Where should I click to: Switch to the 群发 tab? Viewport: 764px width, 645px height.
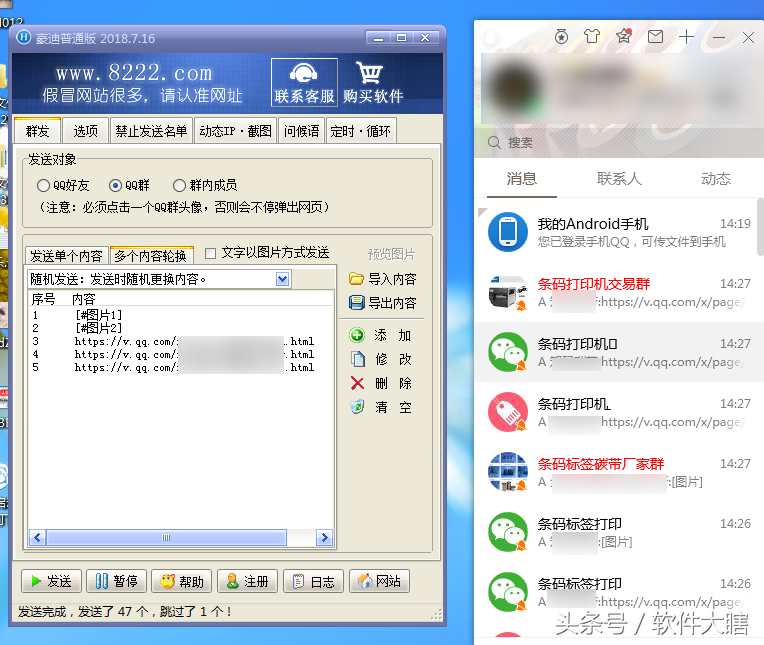38,131
